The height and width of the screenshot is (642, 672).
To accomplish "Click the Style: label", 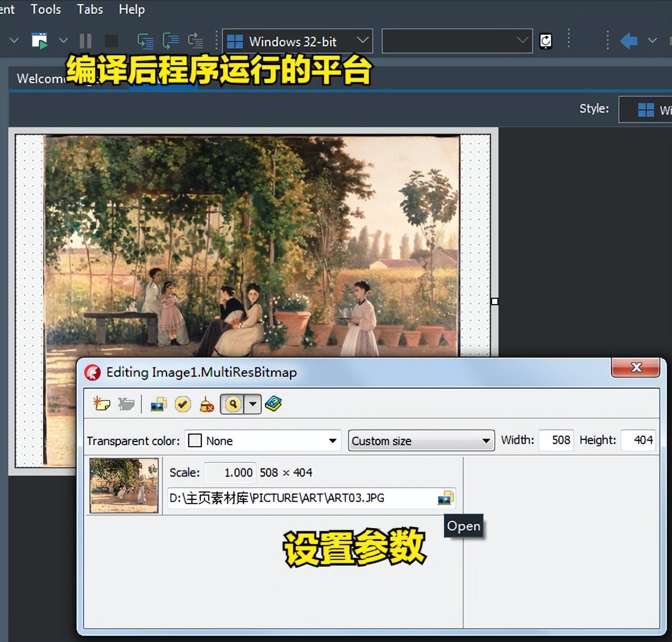I will tap(594, 108).
